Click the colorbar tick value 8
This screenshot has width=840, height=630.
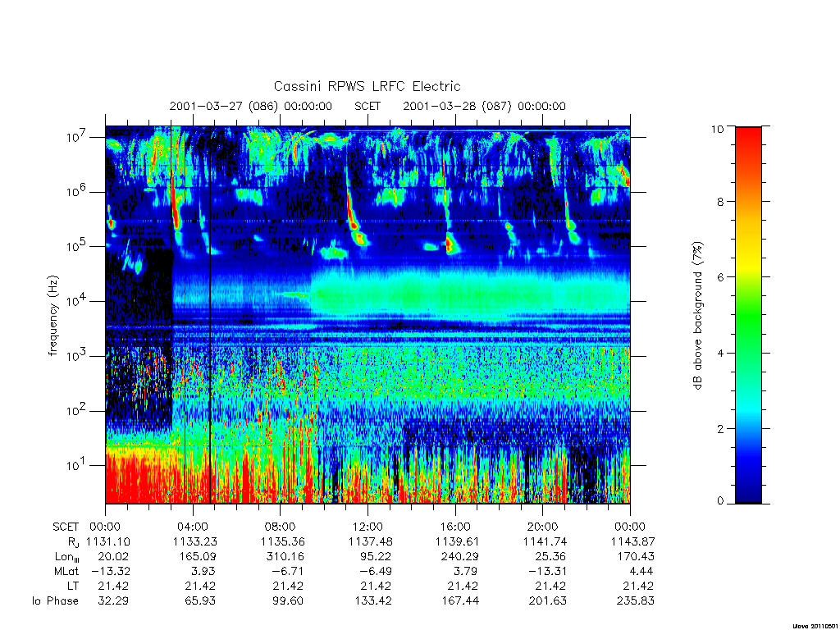point(720,202)
